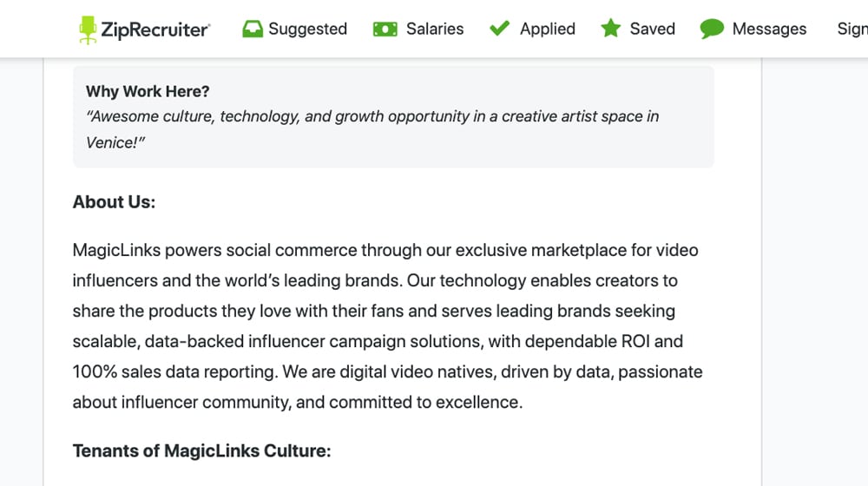Click the Messages speech bubble icon
868x486 pixels.
point(712,29)
